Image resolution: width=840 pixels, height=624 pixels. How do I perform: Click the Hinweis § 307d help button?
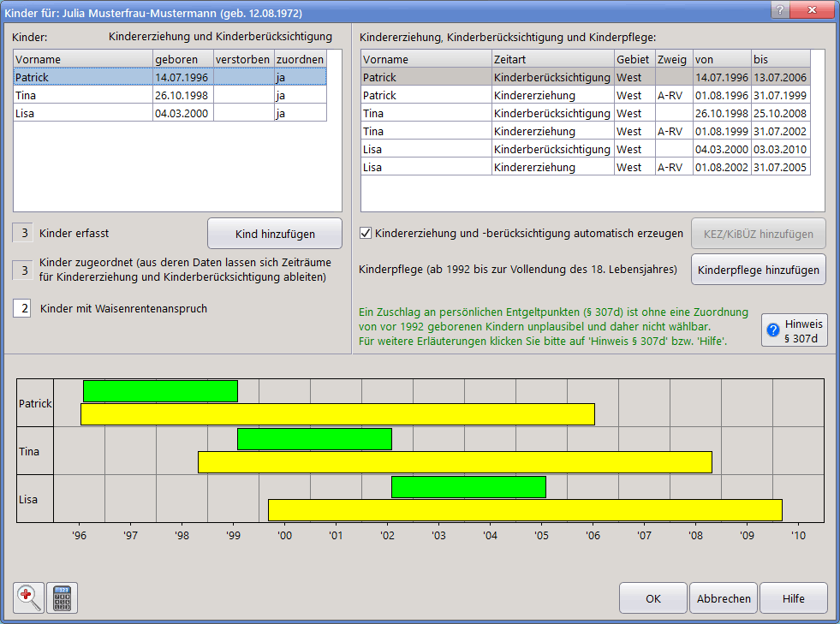[x=794, y=330]
